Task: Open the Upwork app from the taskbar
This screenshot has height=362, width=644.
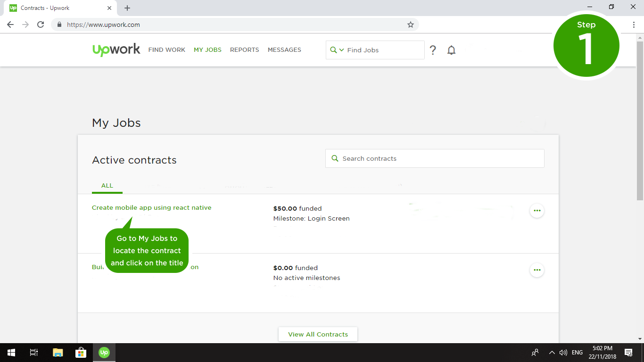Action: coord(104,352)
